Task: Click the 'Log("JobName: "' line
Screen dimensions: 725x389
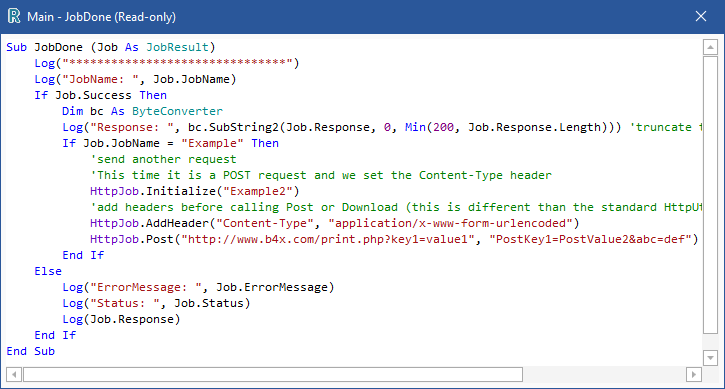Action: coord(135,79)
